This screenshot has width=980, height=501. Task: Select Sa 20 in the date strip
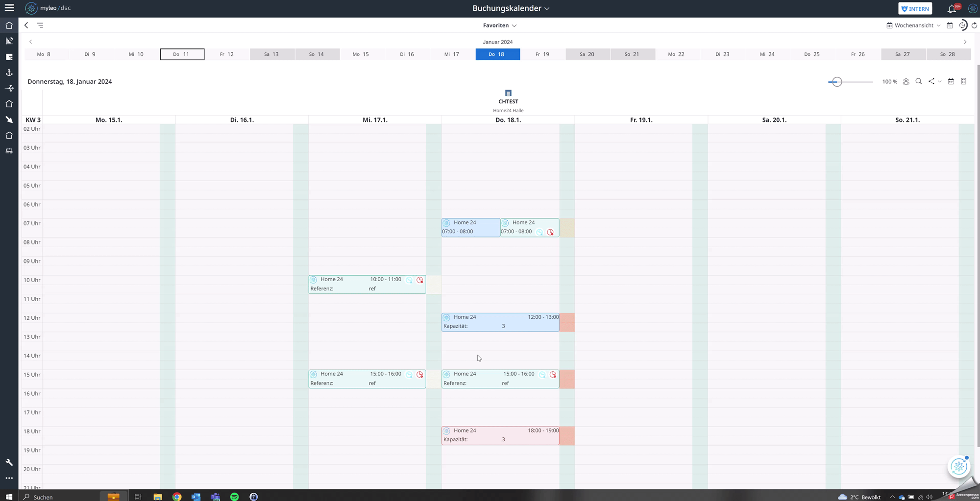coord(588,54)
